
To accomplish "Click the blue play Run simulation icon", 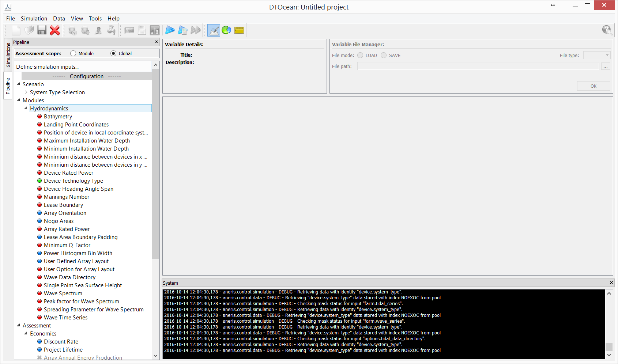I will [x=170, y=30].
